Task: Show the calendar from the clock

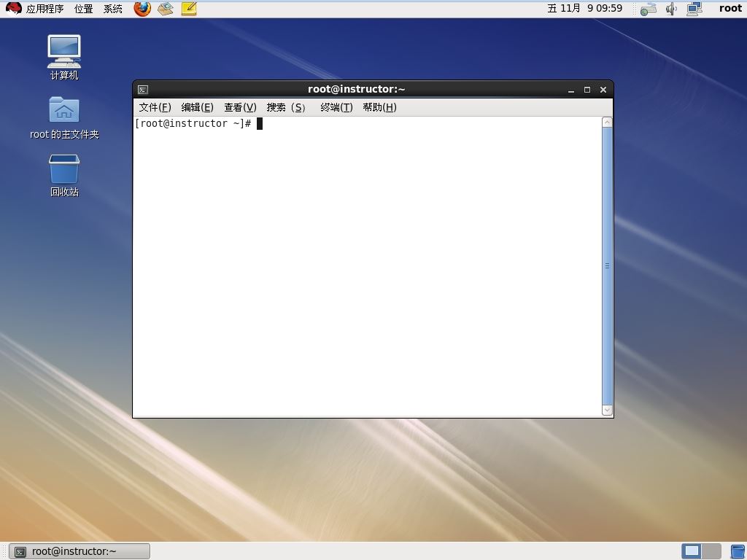Action: (584, 8)
